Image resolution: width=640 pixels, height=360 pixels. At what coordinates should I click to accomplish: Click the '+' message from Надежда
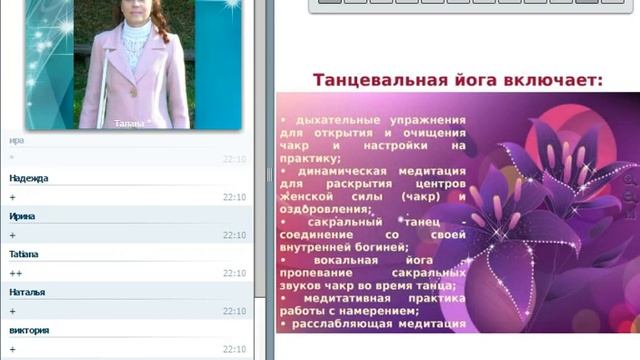13,198
